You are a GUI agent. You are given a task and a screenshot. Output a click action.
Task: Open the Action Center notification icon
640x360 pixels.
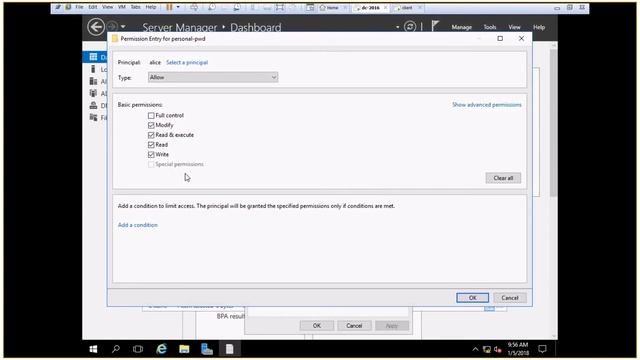tap(542, 349)
